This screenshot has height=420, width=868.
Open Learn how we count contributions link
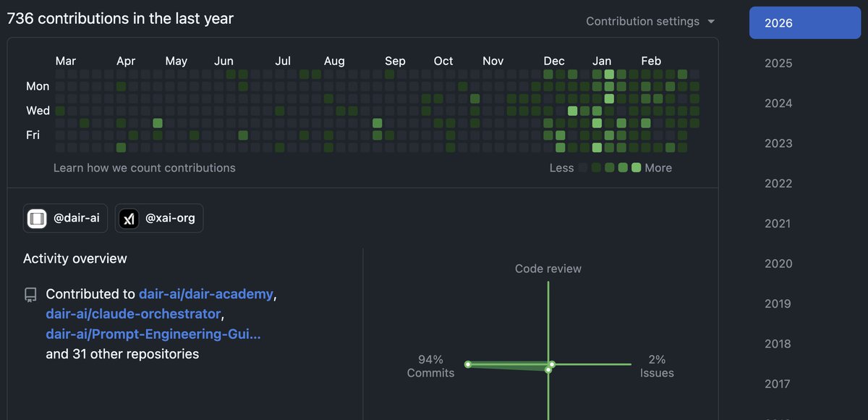144,168
